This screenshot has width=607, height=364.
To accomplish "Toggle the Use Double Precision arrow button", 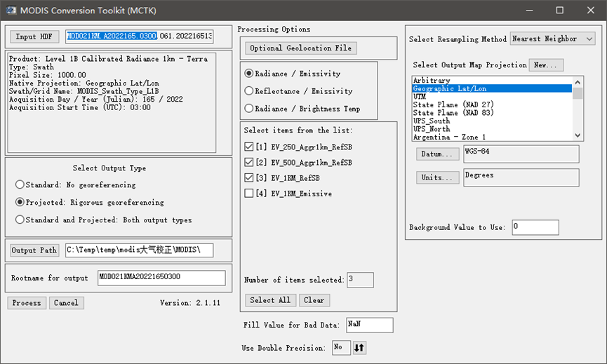I will pos(359,348).
